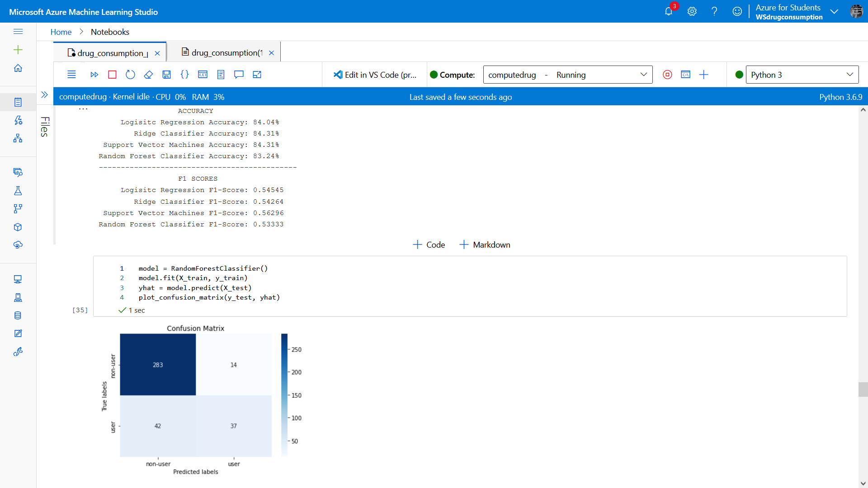Go to Home in the sidebar
This screenshot has width=868, height=488.
coord(18,68)
